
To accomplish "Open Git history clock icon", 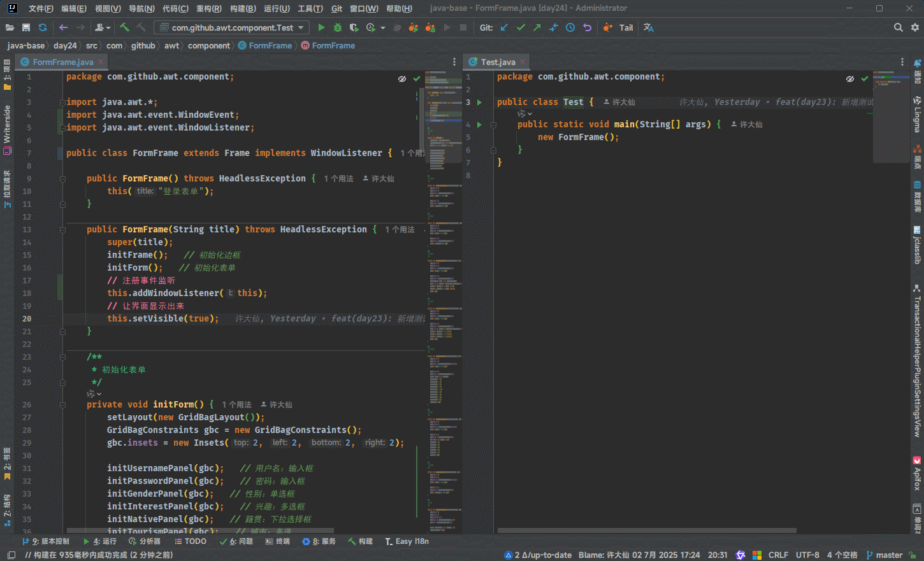I will (x=570, y=27).
